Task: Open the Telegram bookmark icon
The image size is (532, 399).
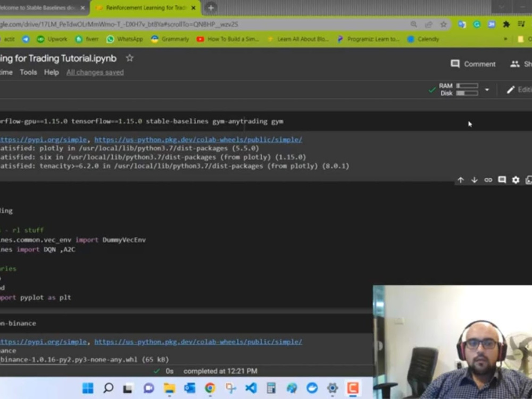Action: coord(26,39)
